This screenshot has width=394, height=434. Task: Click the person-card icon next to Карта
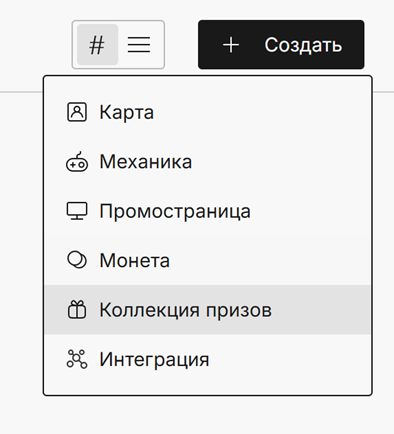click(77, 112)
